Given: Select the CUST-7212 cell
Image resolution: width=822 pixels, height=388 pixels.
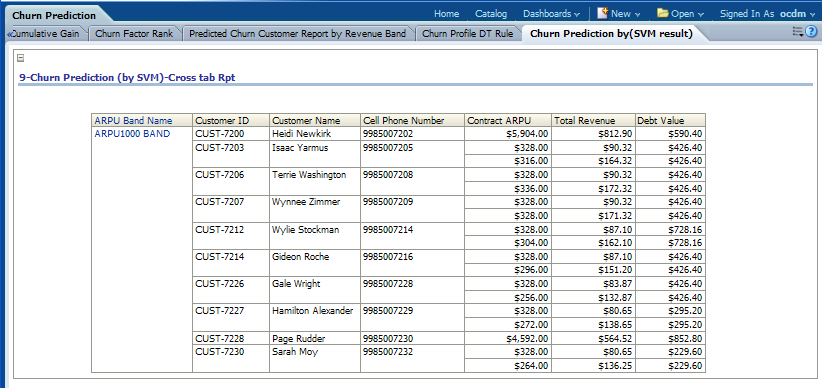Looking at the screenshot, I should point(231,236).
